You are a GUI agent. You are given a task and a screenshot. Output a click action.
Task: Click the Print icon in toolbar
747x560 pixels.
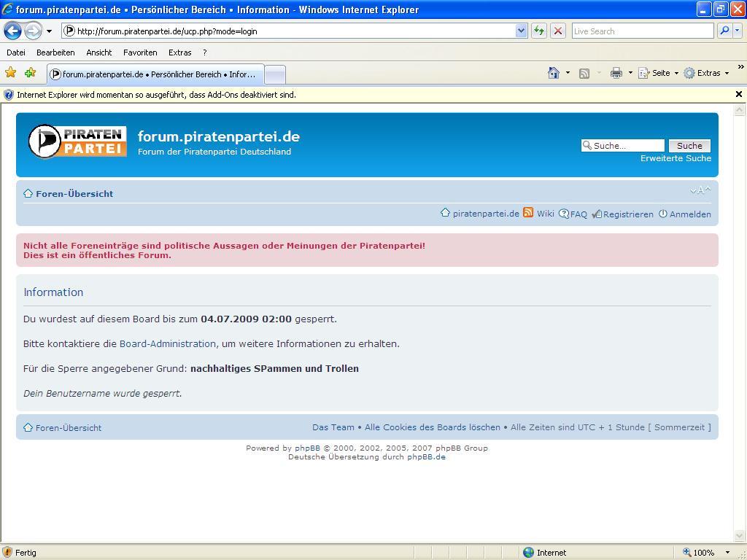click(616, 73)
